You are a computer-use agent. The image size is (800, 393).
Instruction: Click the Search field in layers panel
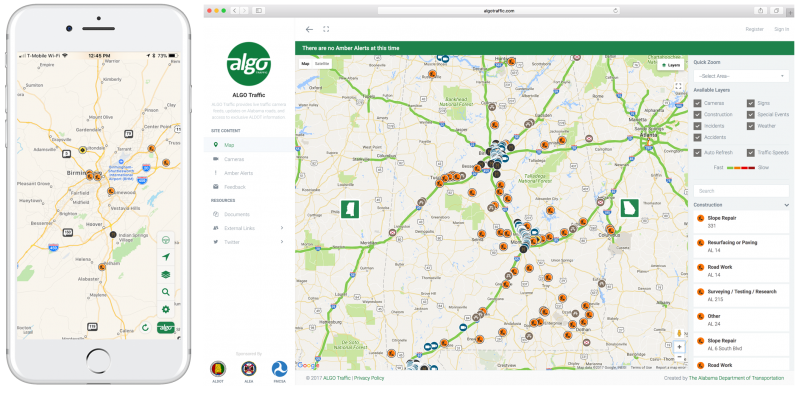tap(741, 191)
